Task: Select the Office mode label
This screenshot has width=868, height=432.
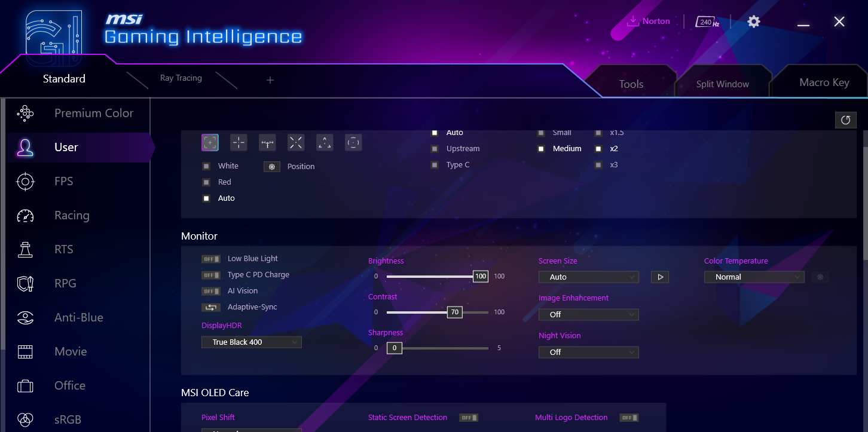Action: 70,385
